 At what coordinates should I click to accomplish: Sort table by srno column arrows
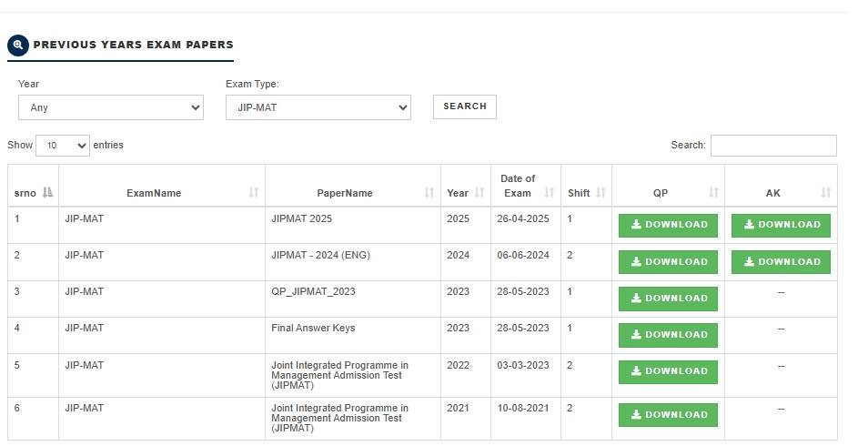(48, 193)
